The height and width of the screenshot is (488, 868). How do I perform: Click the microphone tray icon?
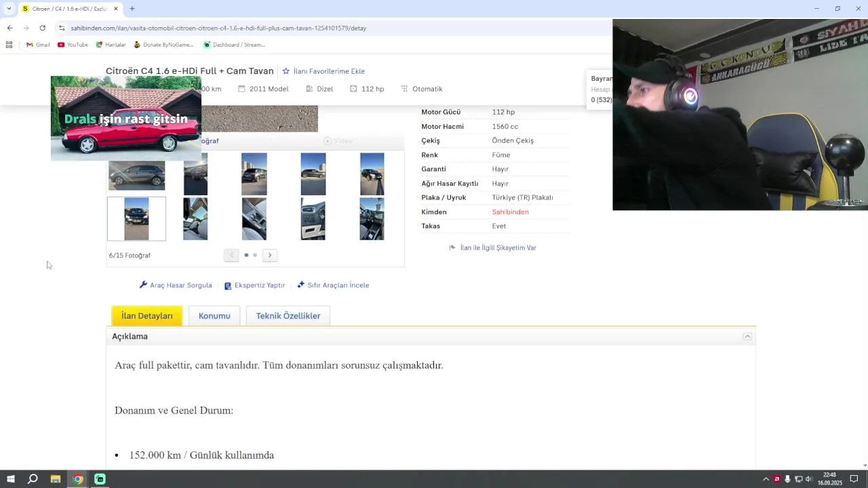pos(787,479)
